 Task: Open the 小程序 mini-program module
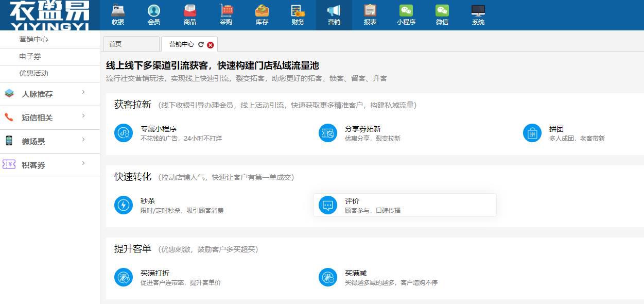click(406, 15)
